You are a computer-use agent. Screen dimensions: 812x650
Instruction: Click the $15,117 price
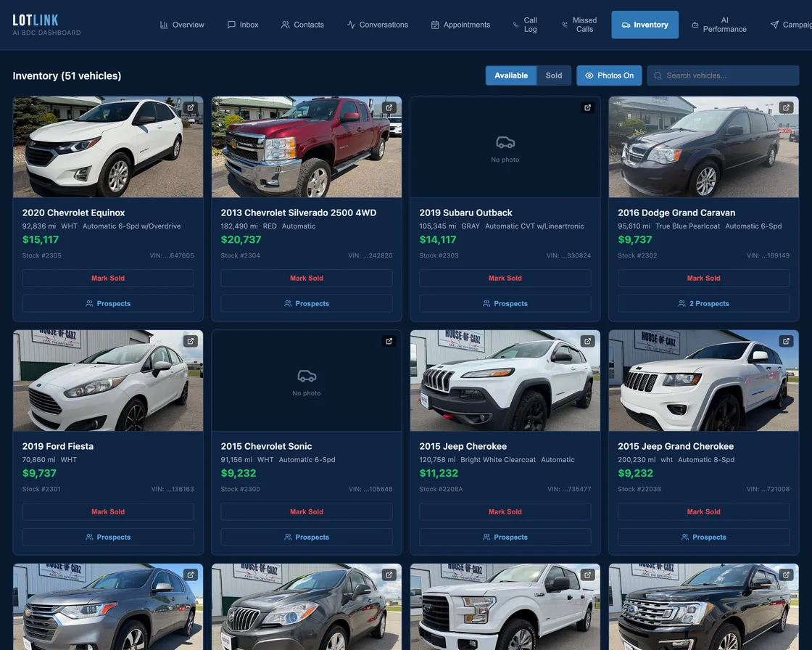41,239
